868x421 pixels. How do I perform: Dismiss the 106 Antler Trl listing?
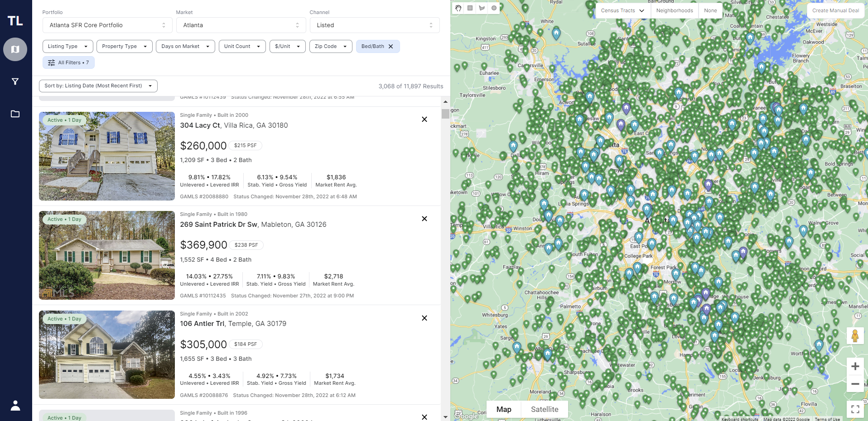pos(424,318)
